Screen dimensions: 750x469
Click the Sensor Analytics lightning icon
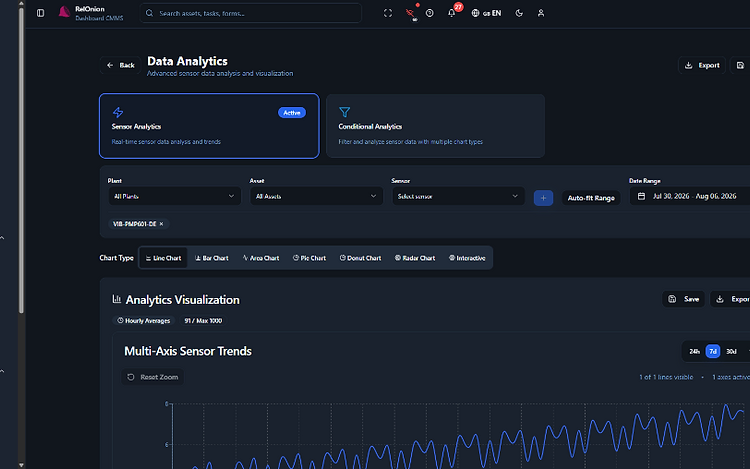click(118, 112)
